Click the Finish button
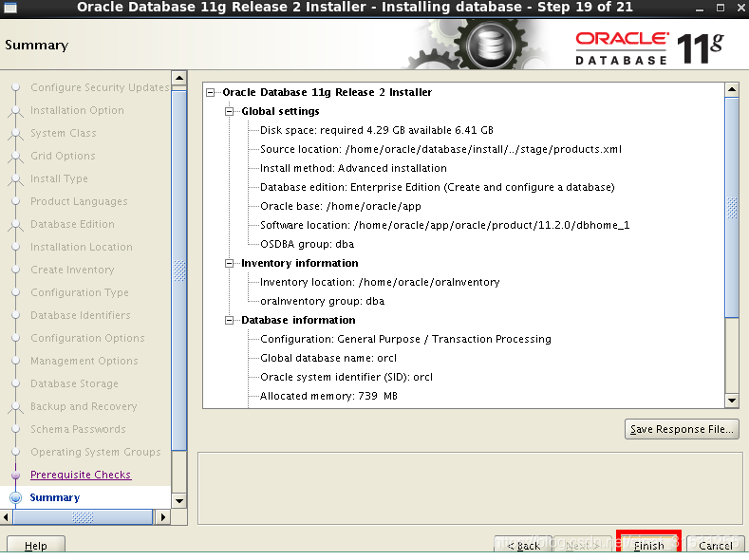 [x=648, y=545]
